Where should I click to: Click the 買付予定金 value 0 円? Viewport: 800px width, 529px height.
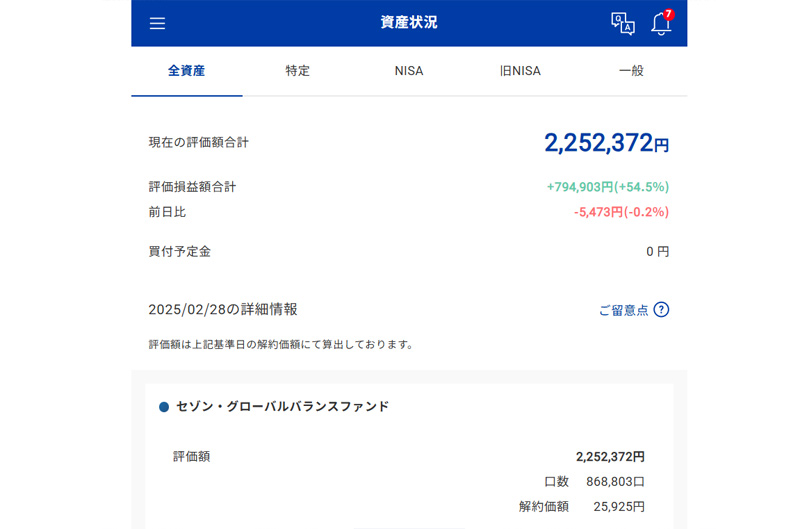click(658, 251)
